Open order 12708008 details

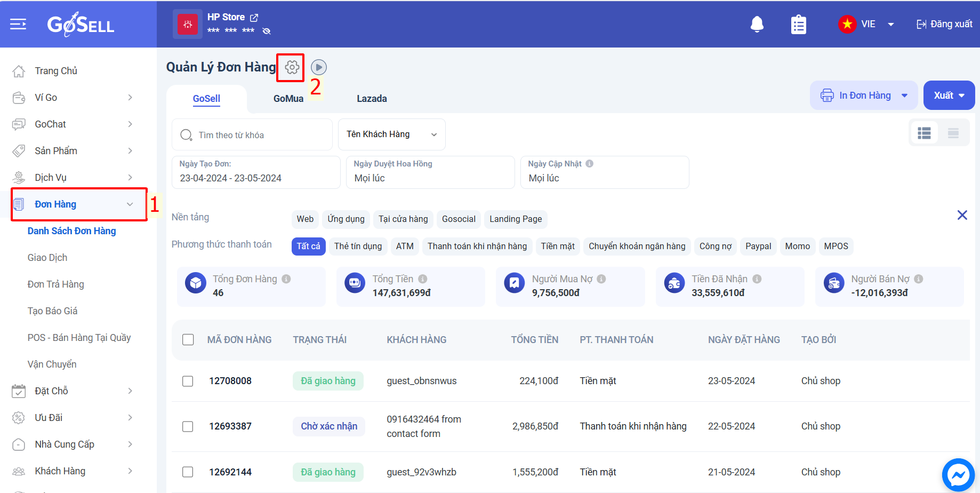[230, 381]
